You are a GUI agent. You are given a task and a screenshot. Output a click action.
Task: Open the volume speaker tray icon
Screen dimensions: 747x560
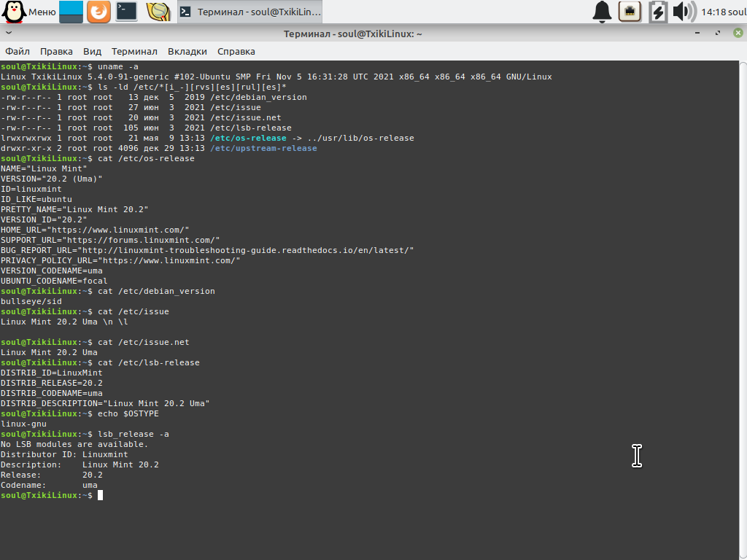point(684,12)
